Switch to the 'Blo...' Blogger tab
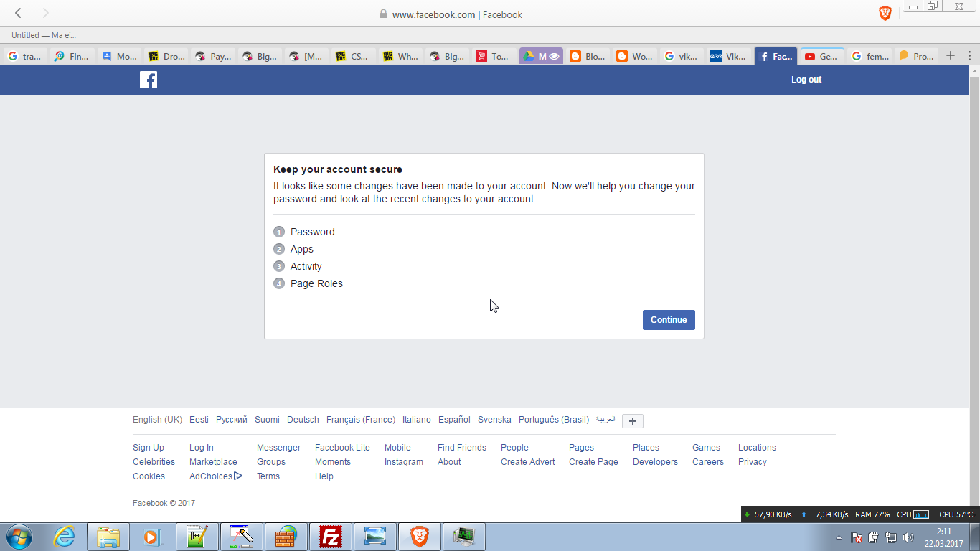The width and height of the screenshot is (980, 551). click(588, 56)
